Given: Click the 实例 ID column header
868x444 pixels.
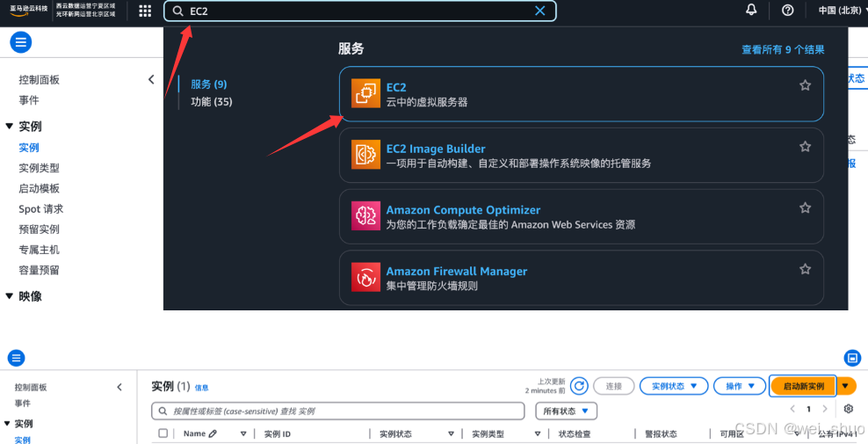Looking at the screenshot, I should [x=278, y=434].
